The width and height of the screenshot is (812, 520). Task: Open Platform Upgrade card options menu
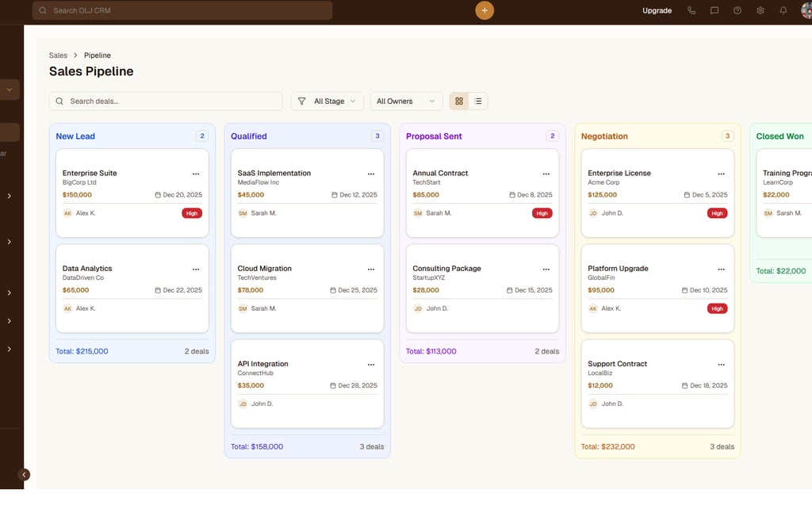[721, 270]
